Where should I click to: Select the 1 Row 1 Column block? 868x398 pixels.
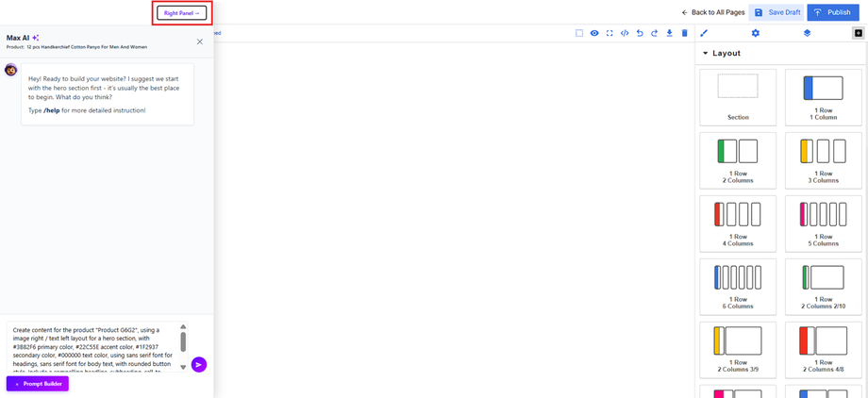823,97
